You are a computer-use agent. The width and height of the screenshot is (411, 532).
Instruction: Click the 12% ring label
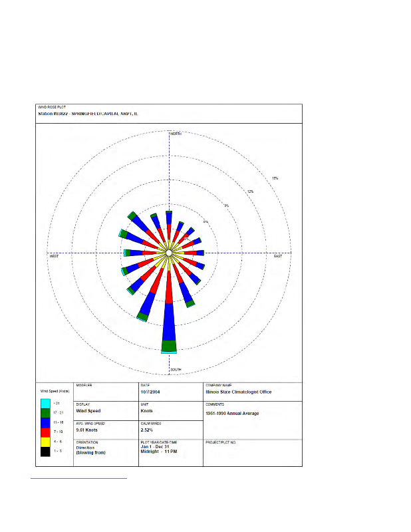[x=250, y=192]
